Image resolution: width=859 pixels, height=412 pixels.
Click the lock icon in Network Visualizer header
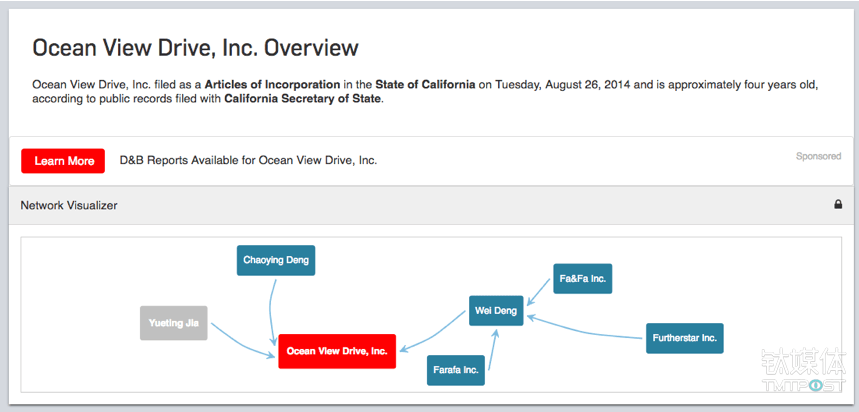(838, 205)
